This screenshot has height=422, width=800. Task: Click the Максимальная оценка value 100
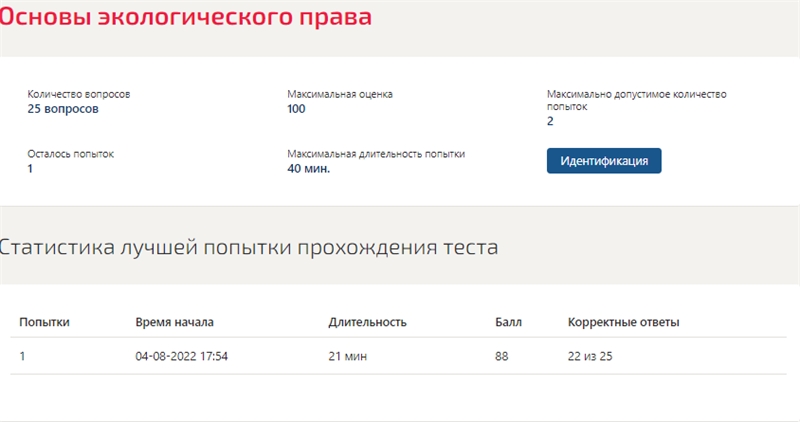click(296, 109)
